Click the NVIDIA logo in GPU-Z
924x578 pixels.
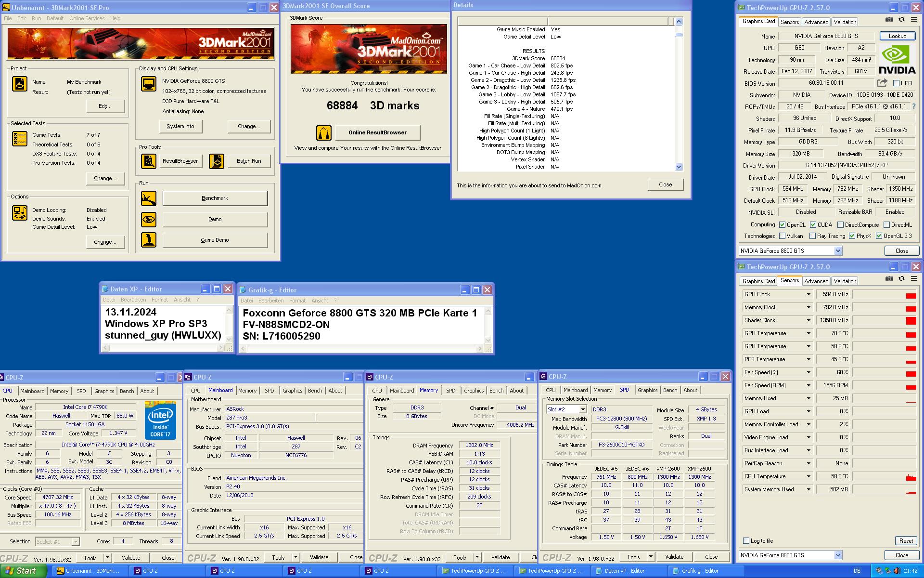(x=898, y=59)
